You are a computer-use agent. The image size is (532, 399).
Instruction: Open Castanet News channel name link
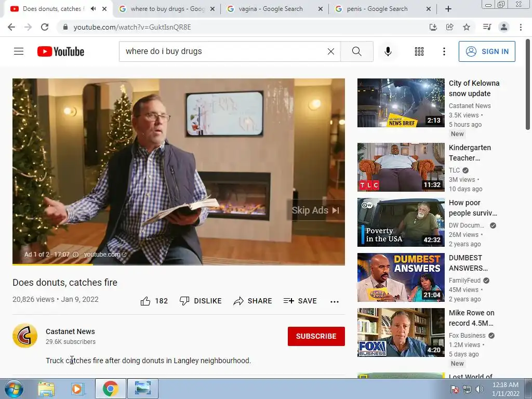click(70, 331)
